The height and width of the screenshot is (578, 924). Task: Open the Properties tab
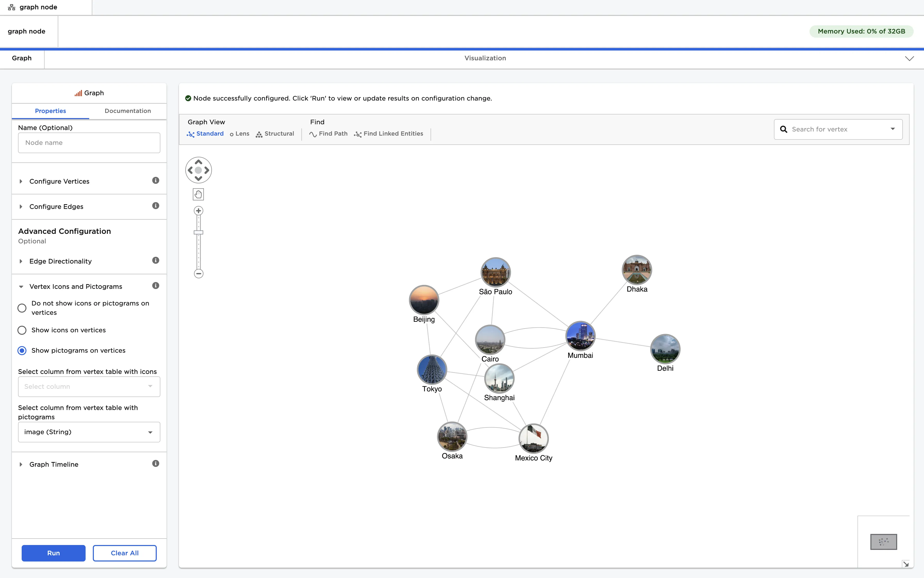(51, 111)
